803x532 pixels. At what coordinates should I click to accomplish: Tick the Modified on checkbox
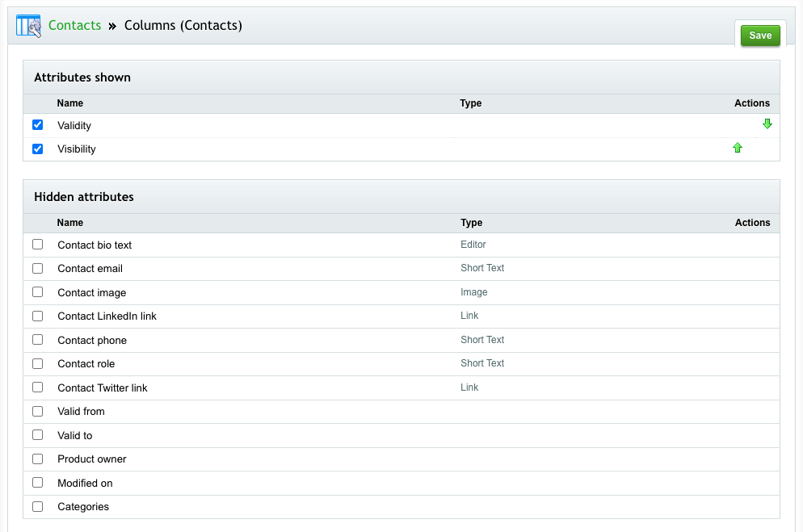(37, 483)
